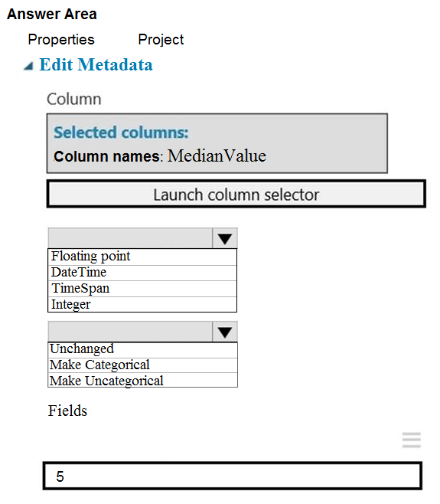This screenshot has height=504, width=440.
Task: Open the data type dropdown arrow
Action: click(225, 238)
